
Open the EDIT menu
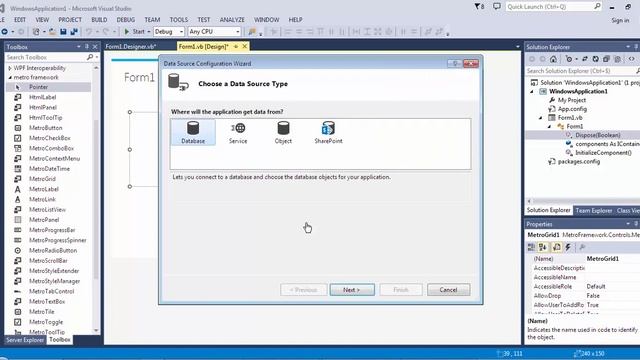pyautogui.click(x=20, y=20)
